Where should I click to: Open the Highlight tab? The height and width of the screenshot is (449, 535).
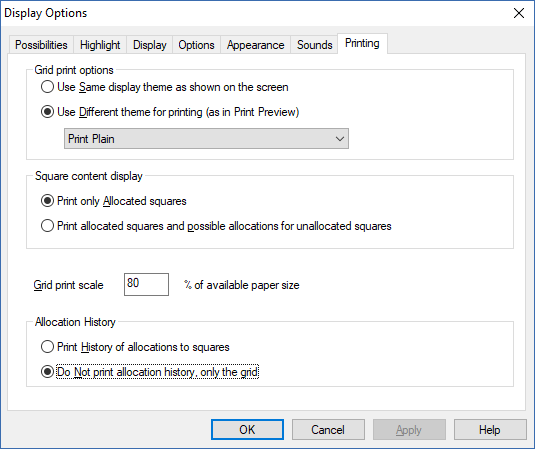point(100,45)
